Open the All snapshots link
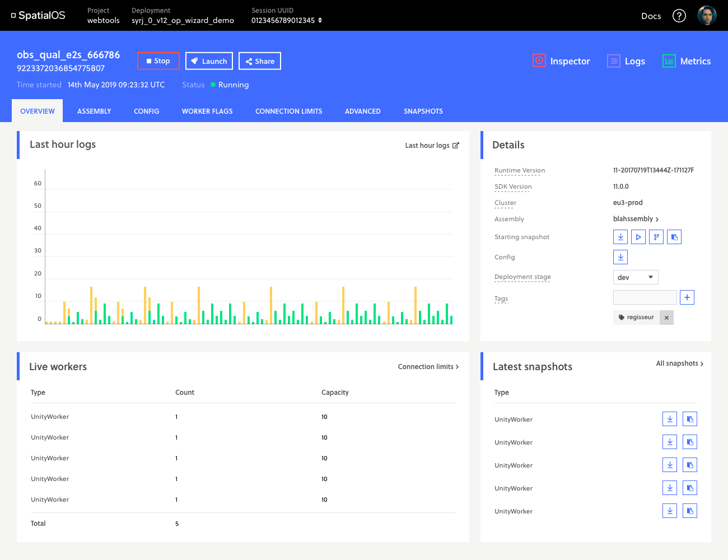The width and height of the screenshot is (728, 560). click(679, 363)
